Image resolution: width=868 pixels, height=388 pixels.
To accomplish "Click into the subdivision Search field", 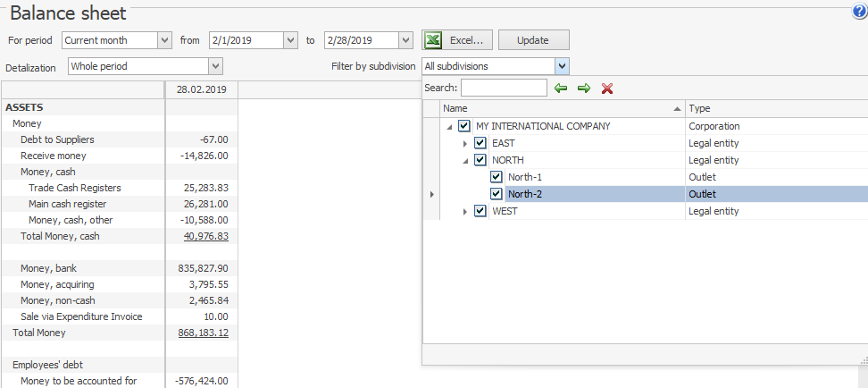I will (x=504, y=88).
